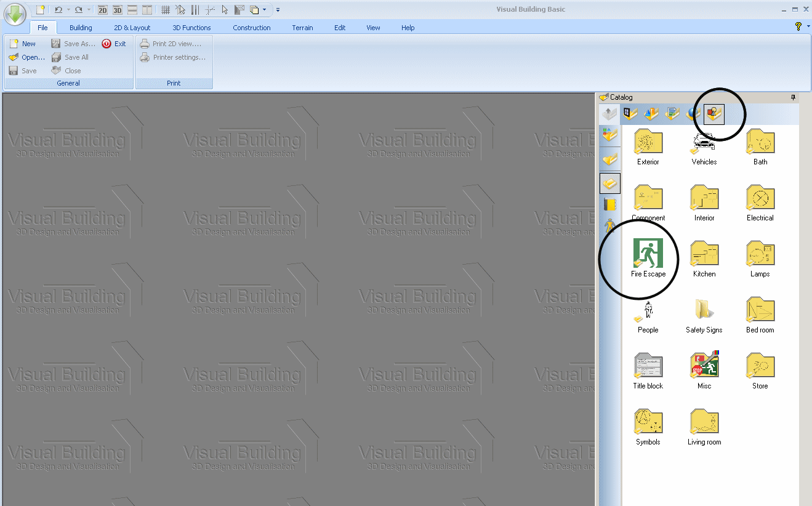Open the Electrical catalog folder
812x506 pixels.
(x=760, y=204)
